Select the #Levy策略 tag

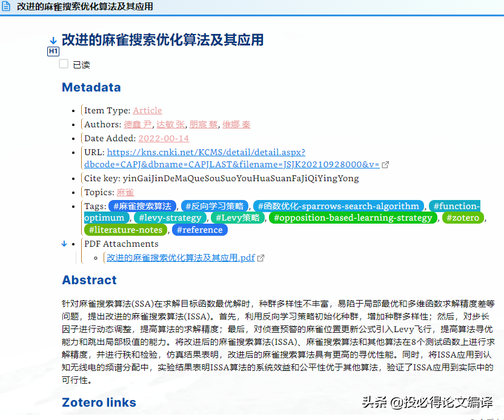click(x=236, y=218)
